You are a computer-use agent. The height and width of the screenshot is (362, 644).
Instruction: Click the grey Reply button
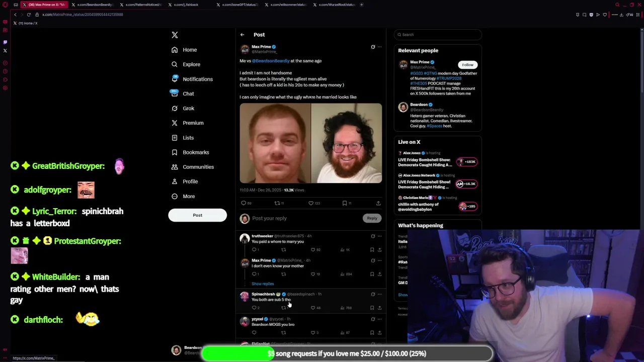[x=372, y=218]
